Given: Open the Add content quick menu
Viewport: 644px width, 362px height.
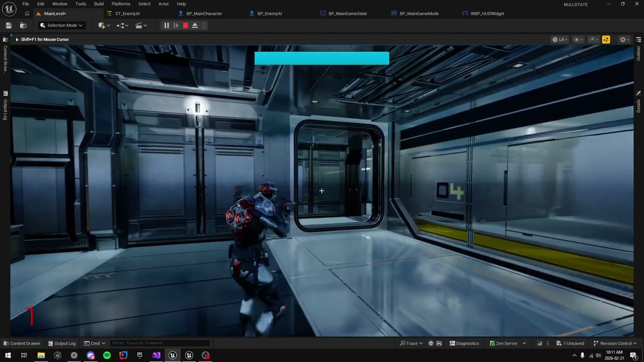Looking at the screenshot, I should pos(104,25).
